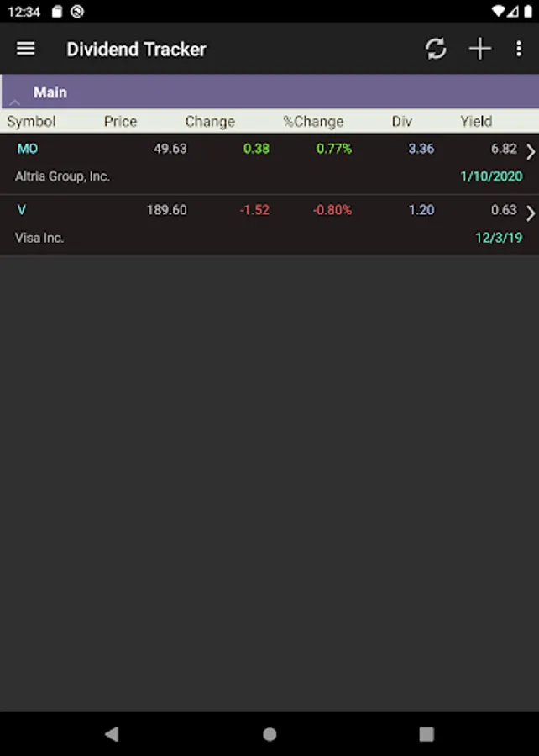Image resolution: width=539 pixels, height=756 pixels.
Task: Expand details chevron for Altria row
Action: [x=530, y=152]
